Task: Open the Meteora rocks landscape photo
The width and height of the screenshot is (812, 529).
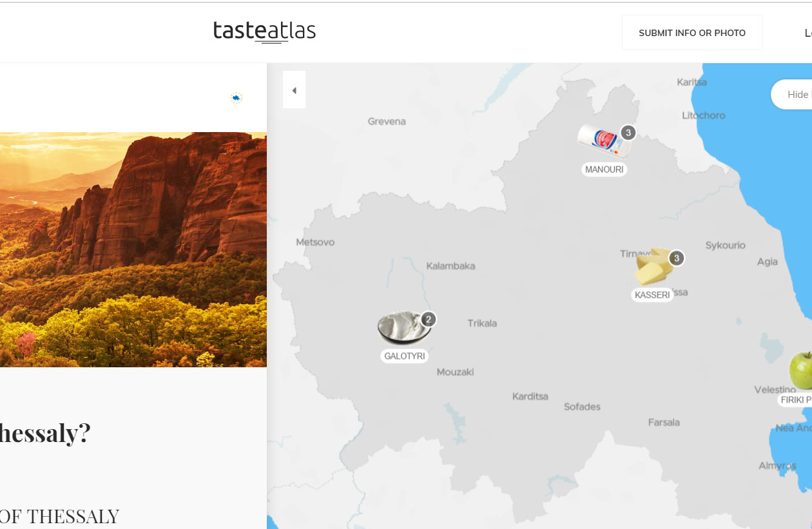Action: click(x=133, y=249)
